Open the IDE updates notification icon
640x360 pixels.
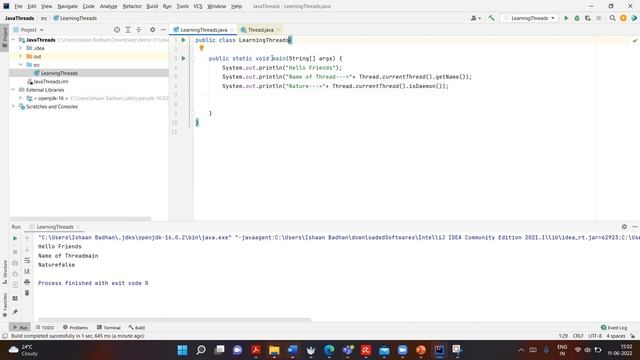point(623,18)
